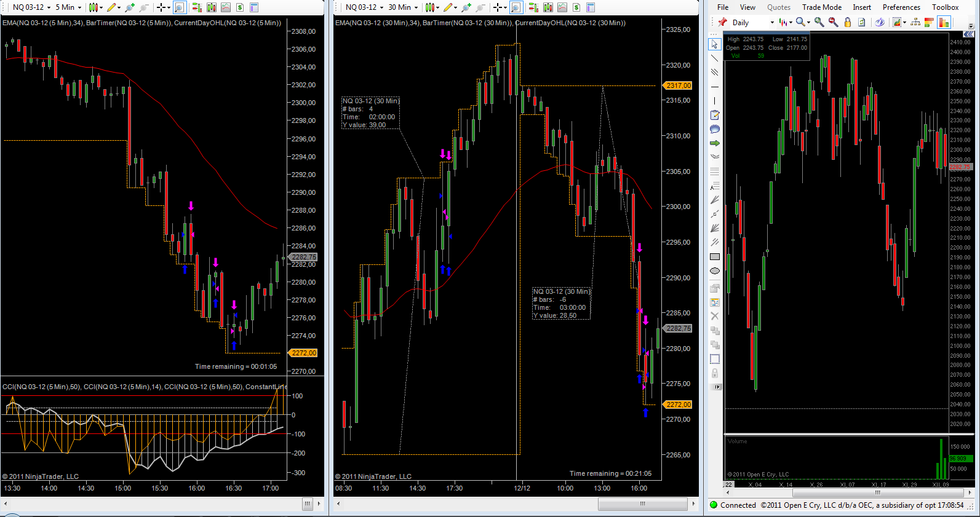Toggle zoom frame mode in 5 Min chart
Image resolution: width=980 pixels, height=517 pixels.
[x=180, y=7]
